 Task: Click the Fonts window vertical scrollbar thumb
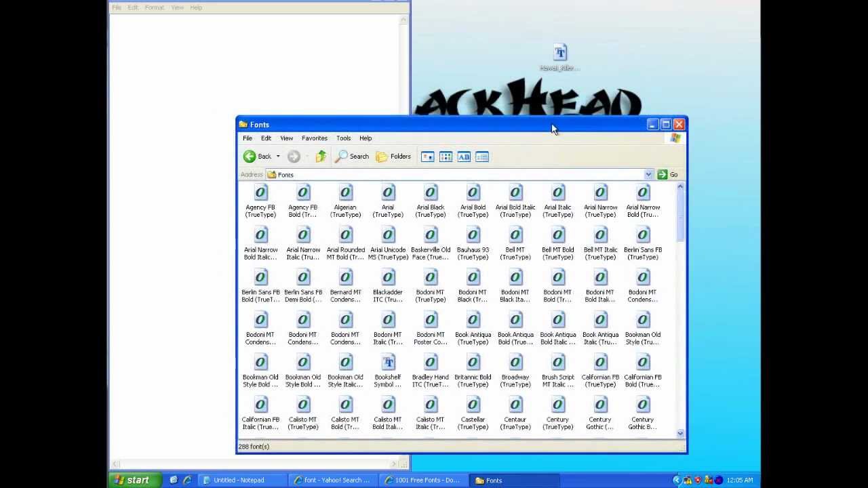pyautogui.click(x=680, y=216)
